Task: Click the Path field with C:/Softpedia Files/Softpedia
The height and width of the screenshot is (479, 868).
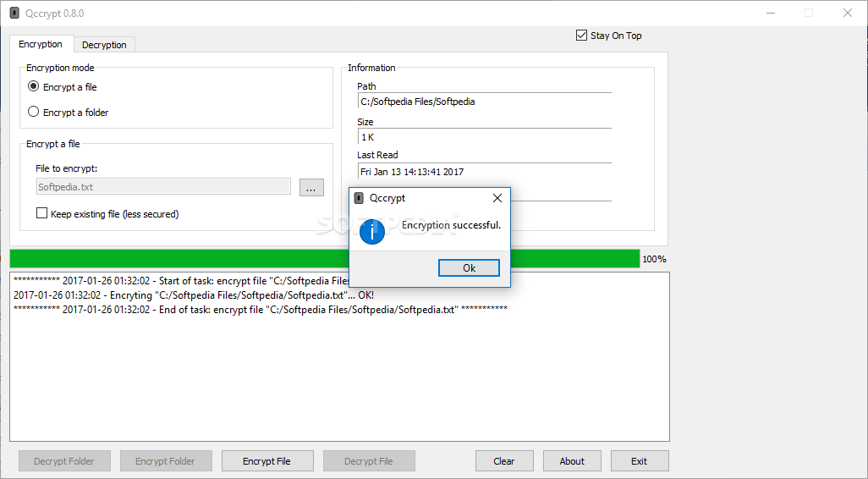Action: (x=485, y=102)
